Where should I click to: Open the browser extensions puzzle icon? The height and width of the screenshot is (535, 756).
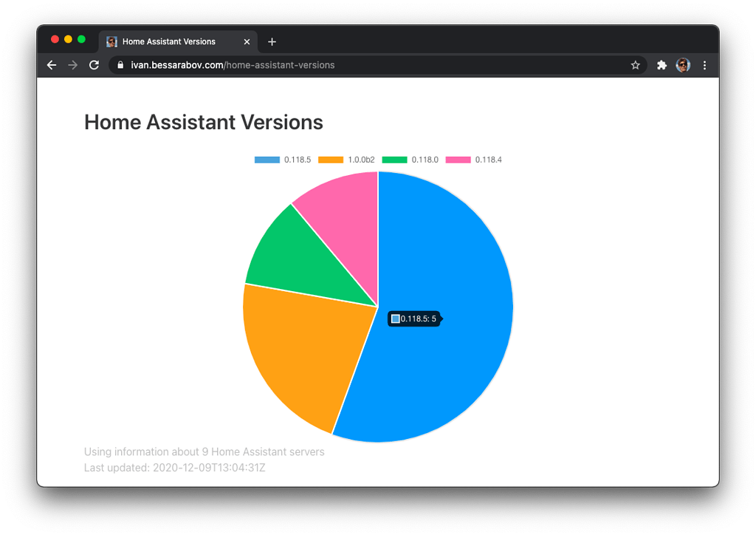coord(661,65)
